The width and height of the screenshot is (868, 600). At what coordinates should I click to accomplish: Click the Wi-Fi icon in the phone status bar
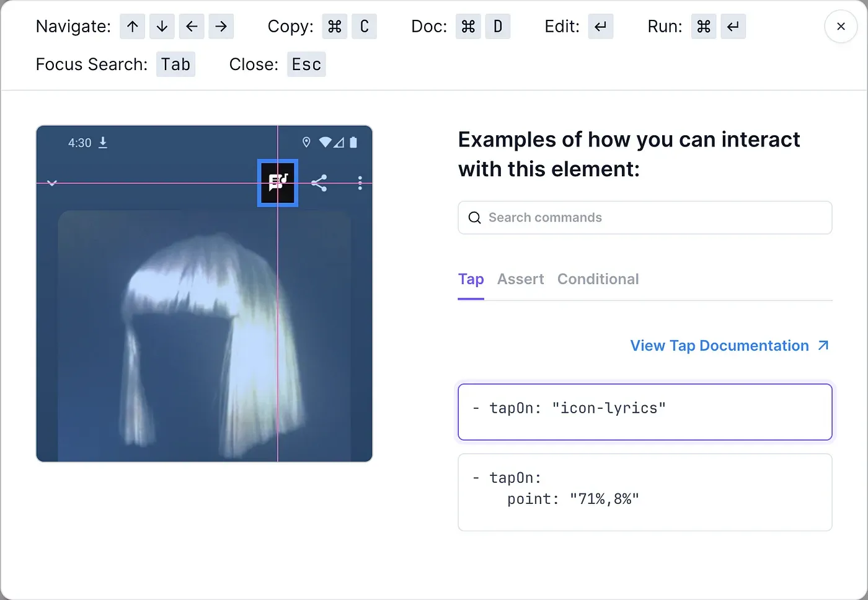325,142
